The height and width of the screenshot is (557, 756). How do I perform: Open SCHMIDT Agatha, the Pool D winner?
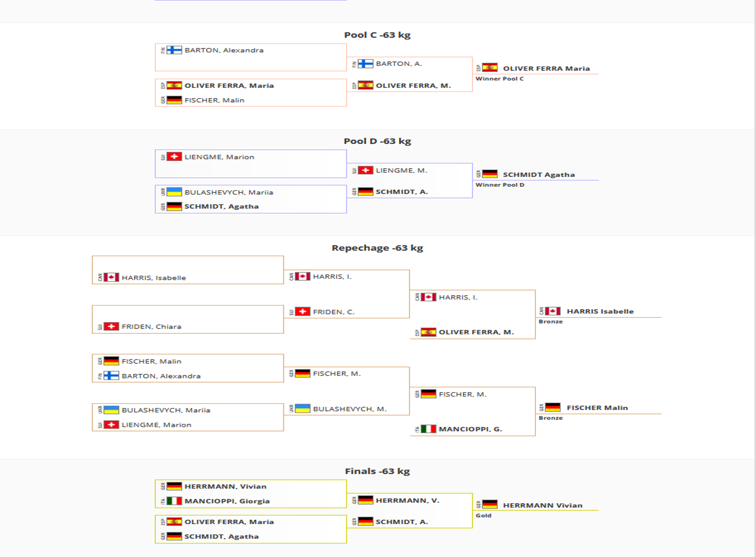pos(538,175)
